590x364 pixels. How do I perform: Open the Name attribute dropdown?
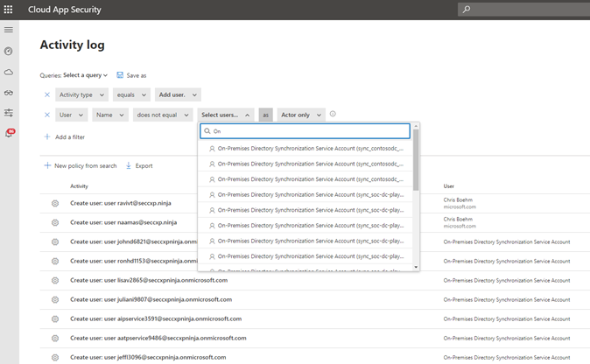[x=110, y=115]
